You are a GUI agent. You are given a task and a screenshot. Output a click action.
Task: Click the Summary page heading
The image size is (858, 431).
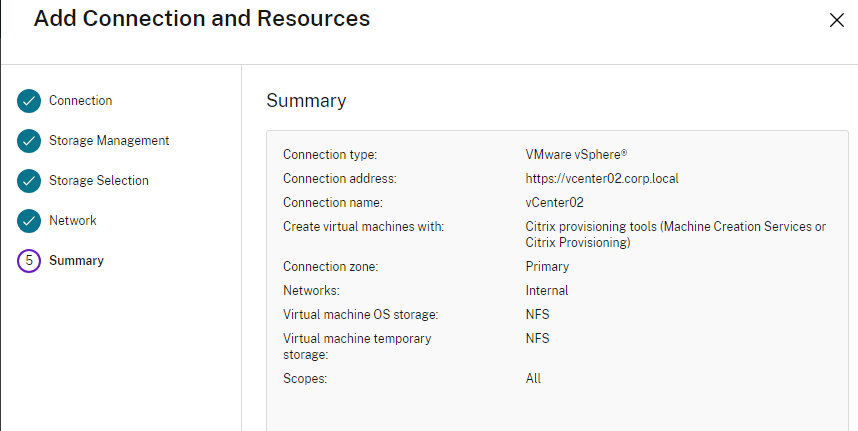coord(306,101)
